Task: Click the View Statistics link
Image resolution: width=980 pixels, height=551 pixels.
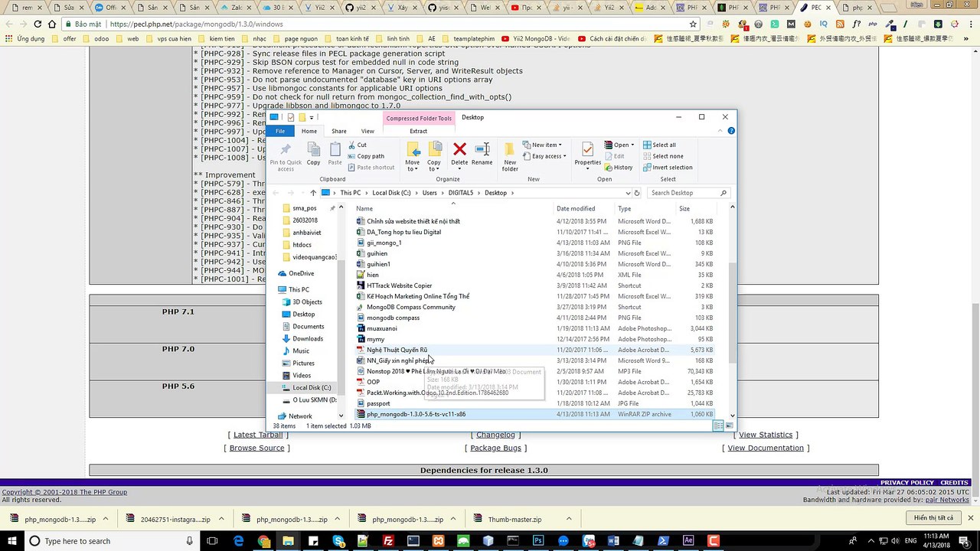Action: (x=766, y=435)
